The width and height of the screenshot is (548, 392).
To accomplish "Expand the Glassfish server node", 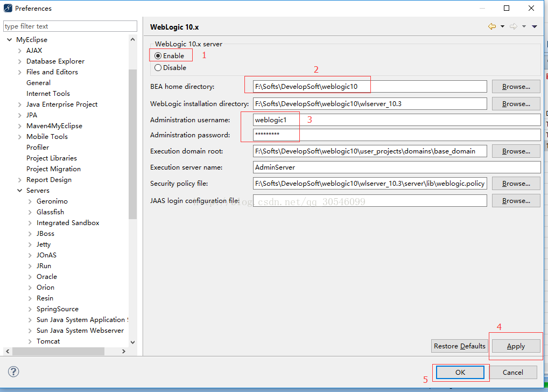I will click(x=30, y=213).
